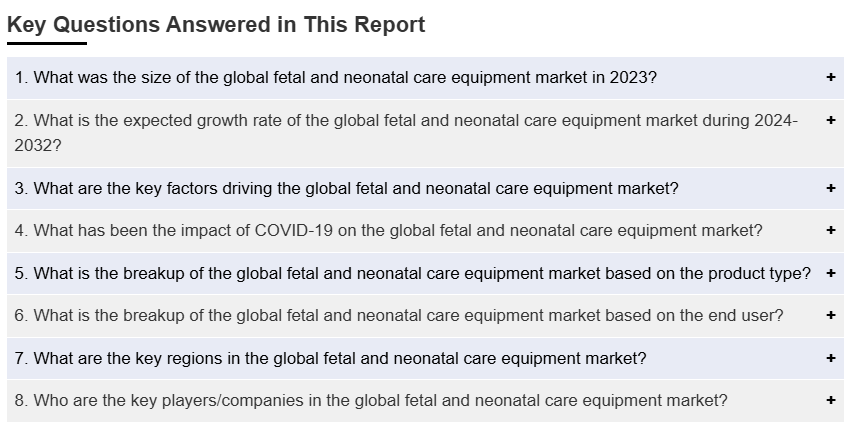Select question 5 about product type breakup
The width and height of the screenshot is (851, 429).
(412, 273)
